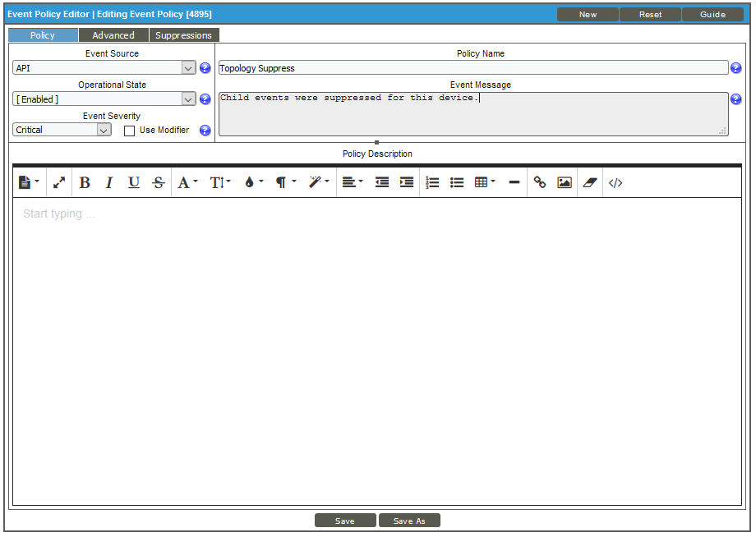Click the Save As button

pyautogui.click(x=409, y=521)
